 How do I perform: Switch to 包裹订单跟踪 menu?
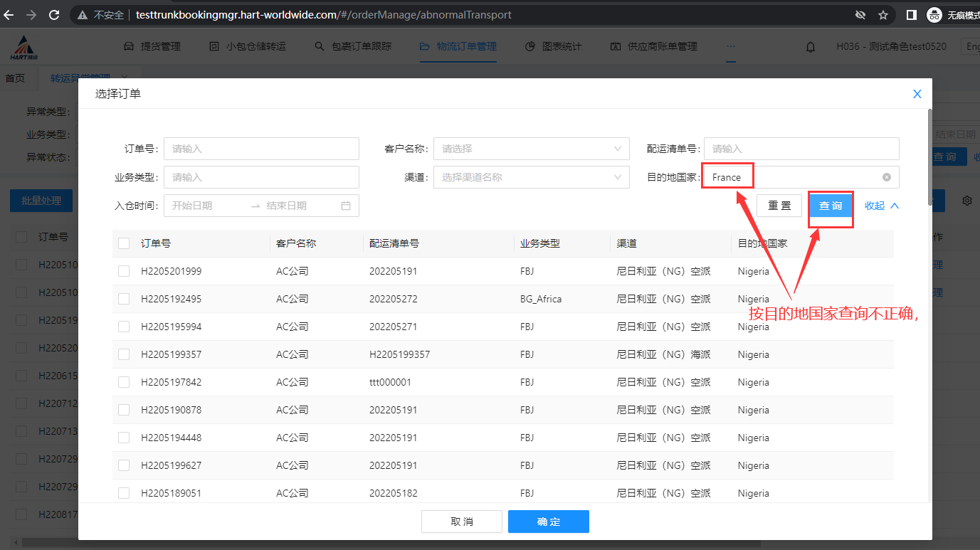coord(353,46)
